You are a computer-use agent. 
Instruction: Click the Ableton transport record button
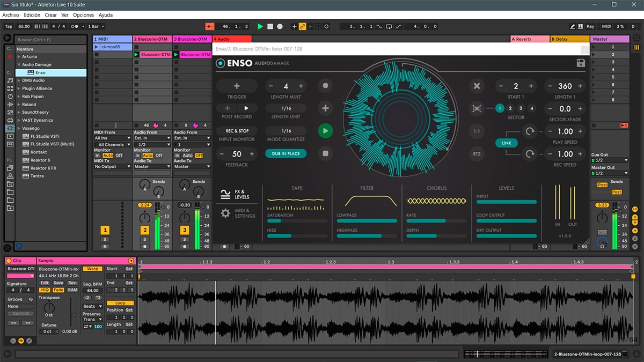pos(280,26)
